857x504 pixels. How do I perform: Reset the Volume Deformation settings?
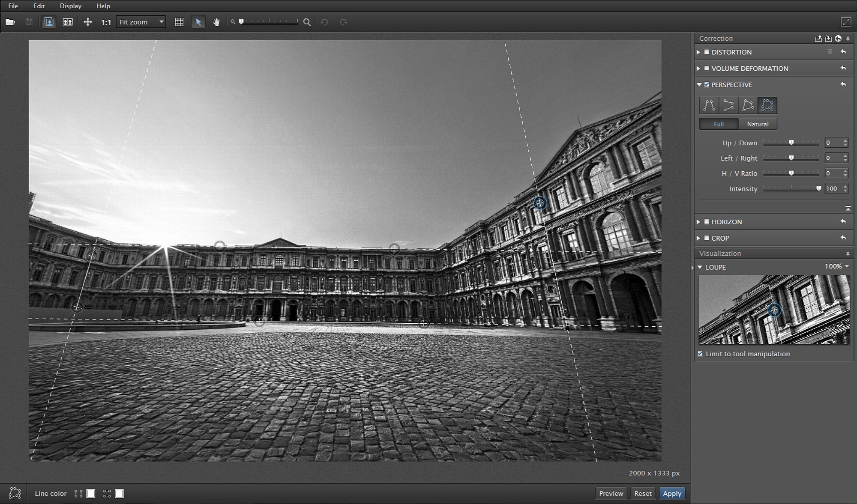(843, 68)
